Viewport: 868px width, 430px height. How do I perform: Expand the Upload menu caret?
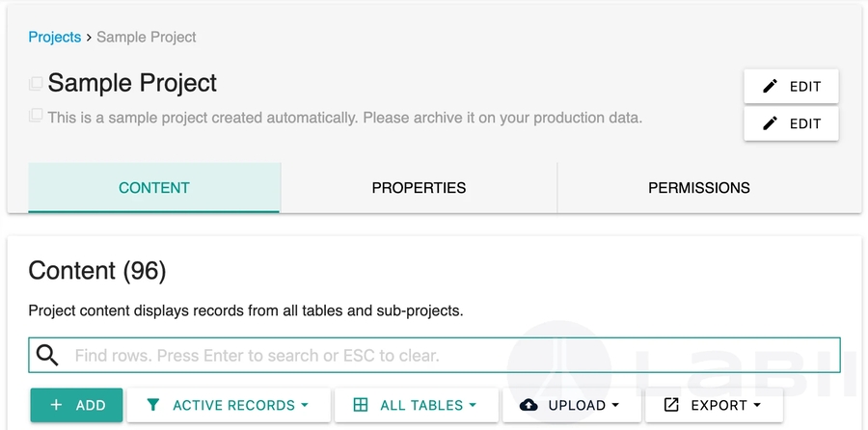click(615, 406)
